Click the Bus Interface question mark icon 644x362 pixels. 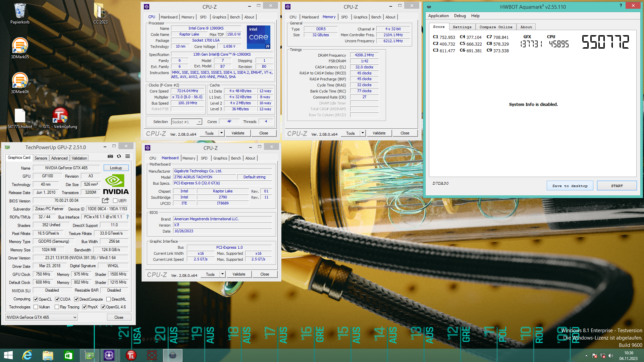click(127, 217)
